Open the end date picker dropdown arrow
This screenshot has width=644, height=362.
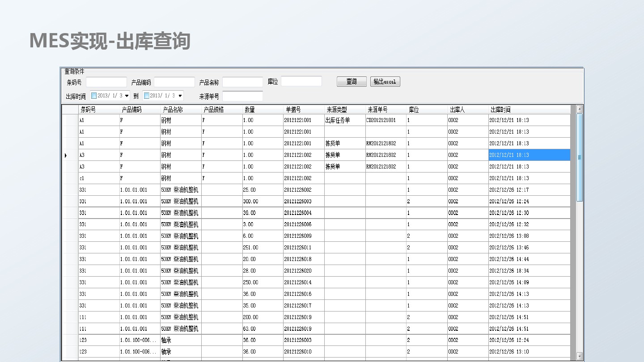click(x=180, y=96)
